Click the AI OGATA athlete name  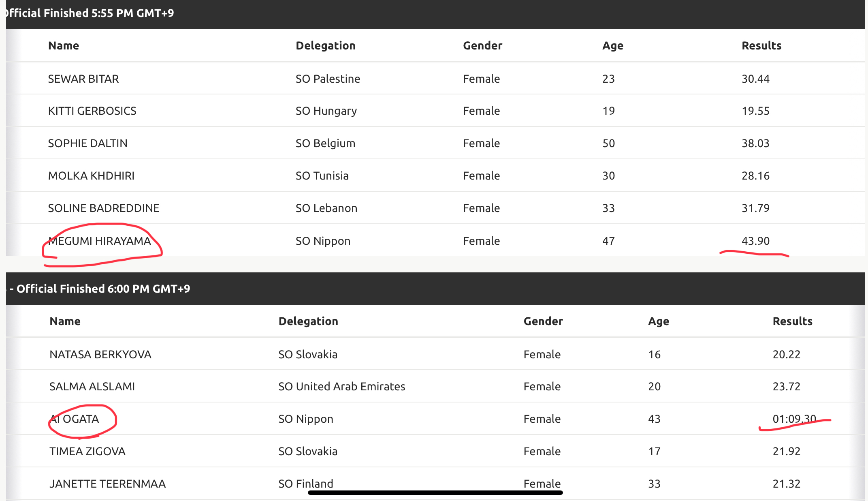click(x=74, y=419)
